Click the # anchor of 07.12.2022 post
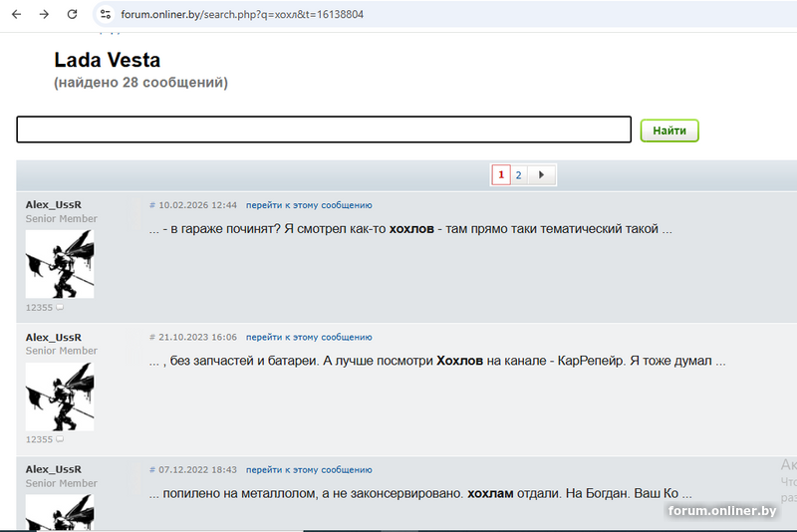 click(x=152, y=470)
